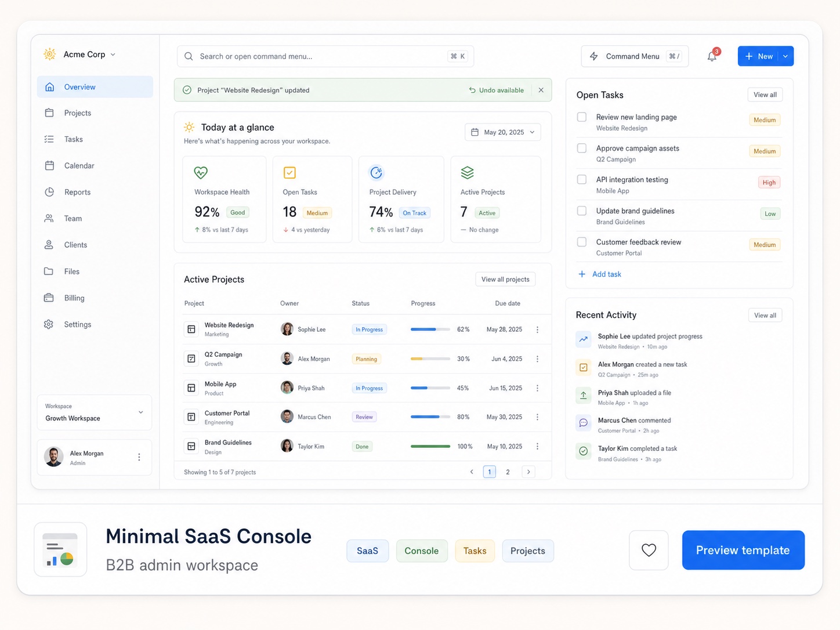Image resolution: width=840 pixels, height=630 pixels.
Task: Click the Website Redesign project icon
Action: coord(191,330)
